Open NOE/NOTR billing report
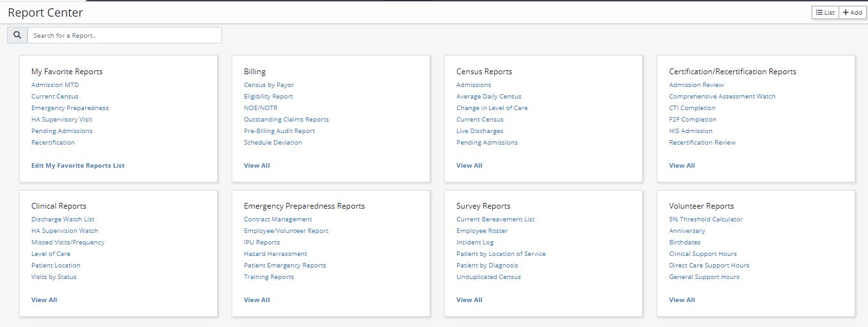This screenshot has height=327, width=868. pyautogui.click(x=260, y=108)
